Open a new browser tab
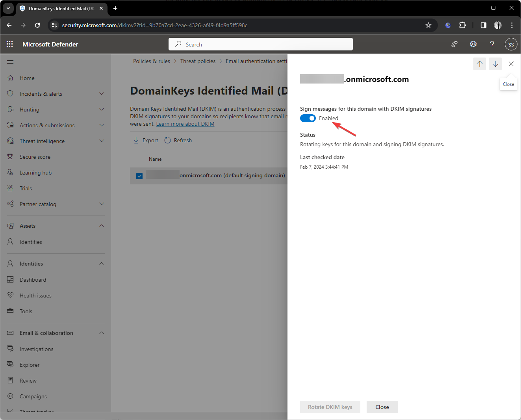Image resolution: width=521 pixels, height=420 pixels. tap(115, 8)
